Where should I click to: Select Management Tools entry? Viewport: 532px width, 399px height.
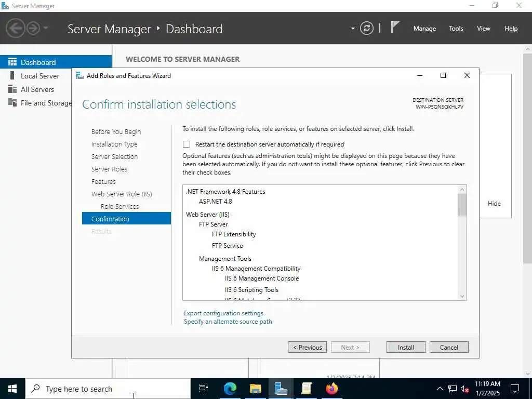[225, 259]
